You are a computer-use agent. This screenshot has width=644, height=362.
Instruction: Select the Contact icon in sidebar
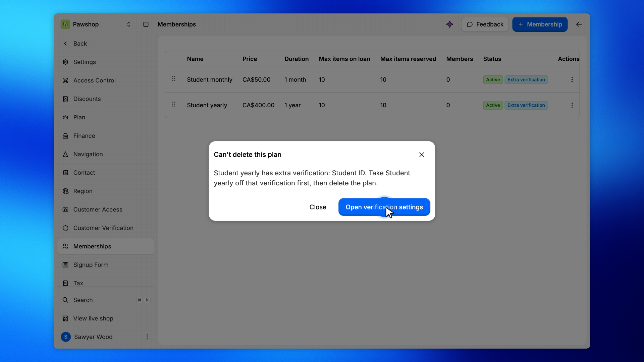[65, 173]
